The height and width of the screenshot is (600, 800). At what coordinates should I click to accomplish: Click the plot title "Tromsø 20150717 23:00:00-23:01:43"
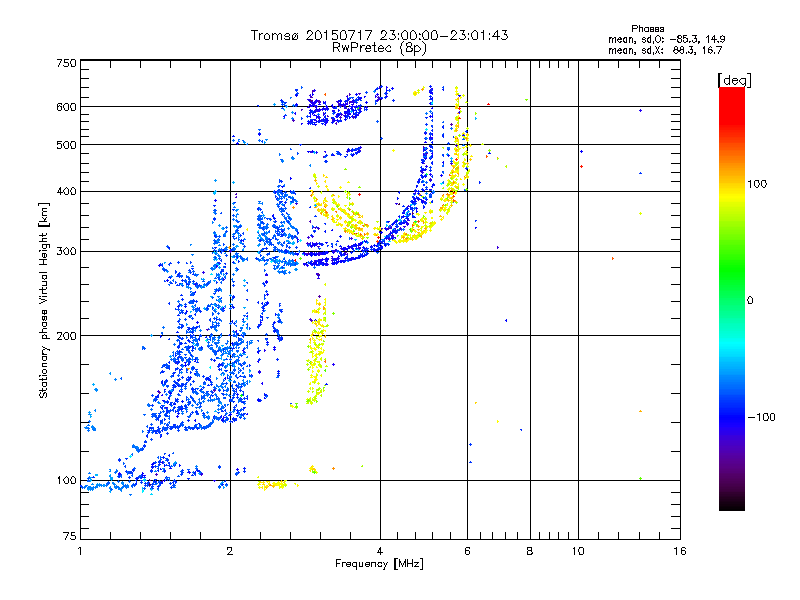tap(379, 35)
